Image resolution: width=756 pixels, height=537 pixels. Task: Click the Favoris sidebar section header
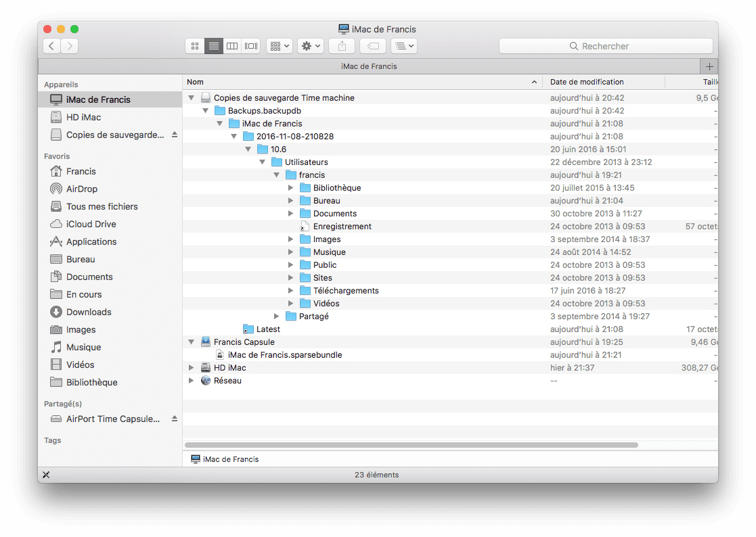tap(57, 156)
